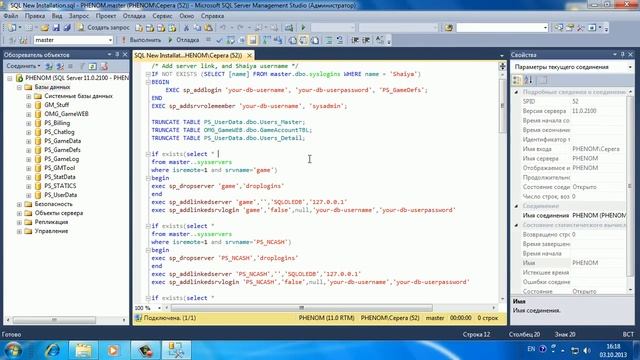The width and height of the screenshot is (640, 360).
Task: Expand the Репликация folder
Action: [19, 222]
